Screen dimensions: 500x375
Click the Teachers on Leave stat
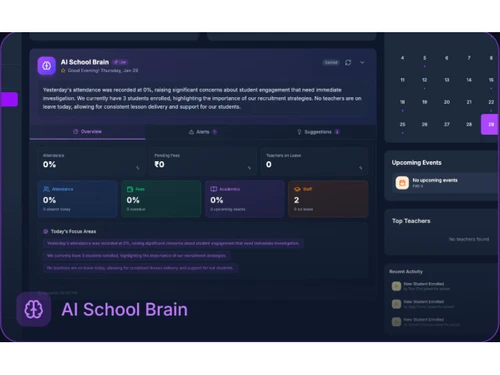coord(314,161)
